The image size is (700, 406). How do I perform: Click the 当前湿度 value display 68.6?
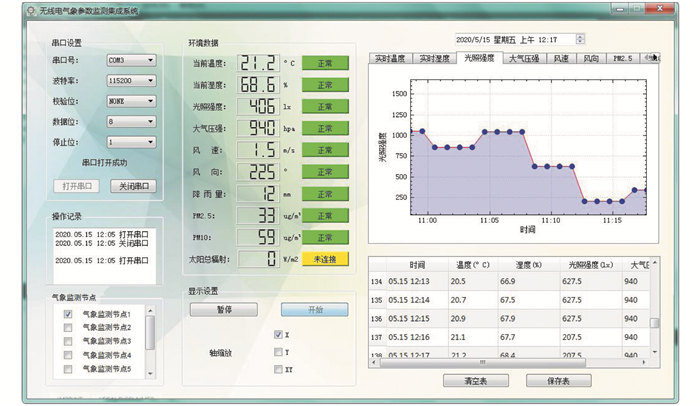[258, 85]
